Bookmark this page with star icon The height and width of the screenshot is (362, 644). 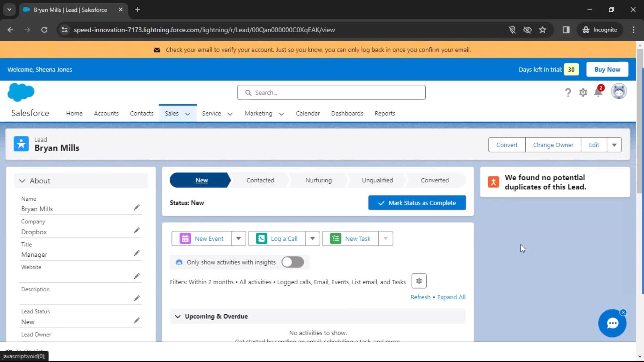tap(543, 30)
